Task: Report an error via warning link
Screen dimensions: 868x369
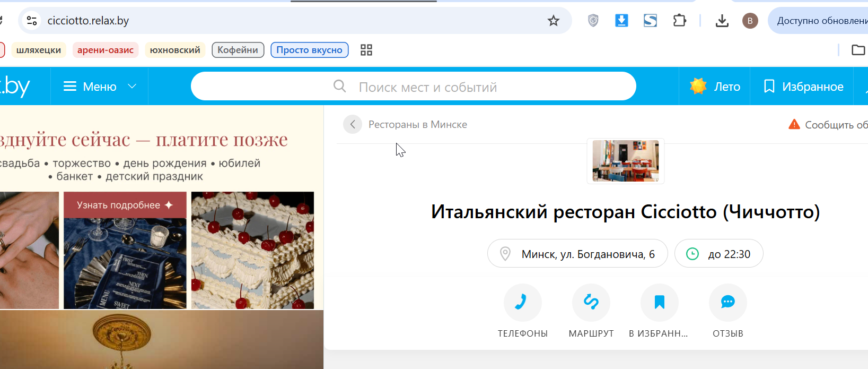Action: point(828,124)
